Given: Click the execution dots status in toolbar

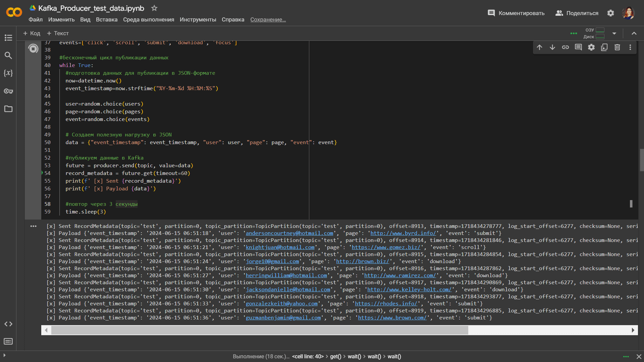Looking at the screenshot, I should 574,33.
